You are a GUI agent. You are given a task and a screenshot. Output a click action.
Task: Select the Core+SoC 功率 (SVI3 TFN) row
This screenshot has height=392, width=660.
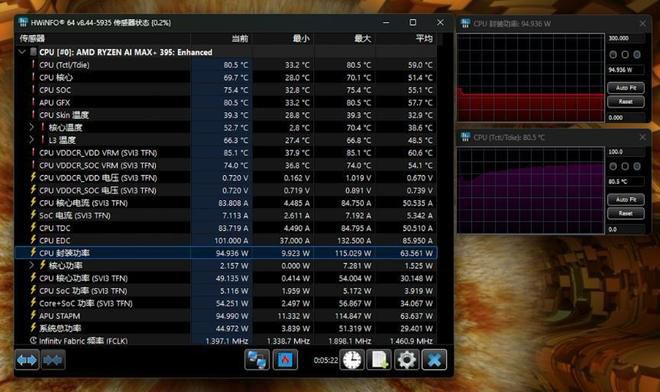point(226,303)
